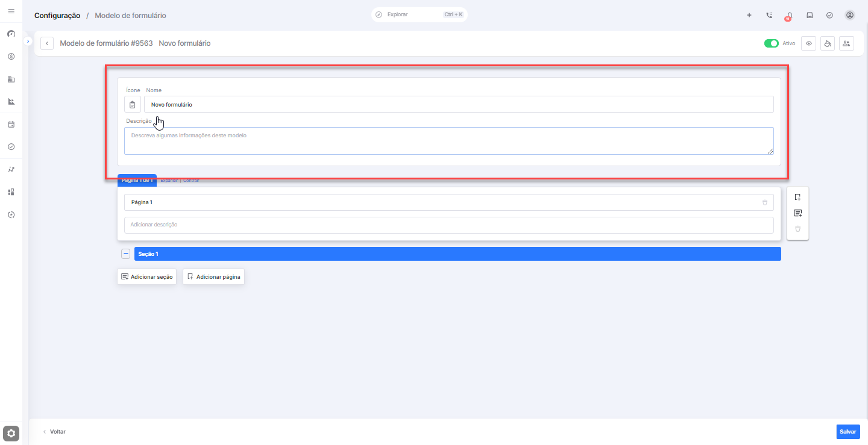This screenshot has height=445, width=868.
Task: Select the Página 1 de 1 tab
Action: pyautogui.click(x=137, y=180)
